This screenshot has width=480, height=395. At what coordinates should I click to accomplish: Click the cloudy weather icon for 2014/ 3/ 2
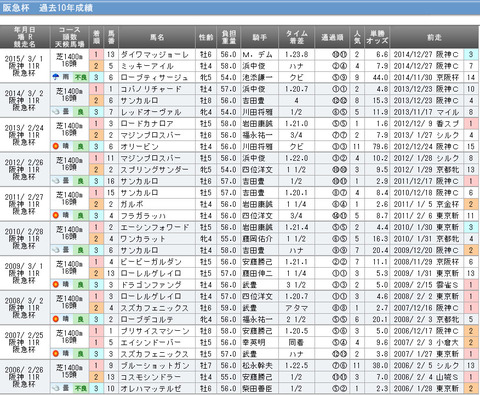56,112
